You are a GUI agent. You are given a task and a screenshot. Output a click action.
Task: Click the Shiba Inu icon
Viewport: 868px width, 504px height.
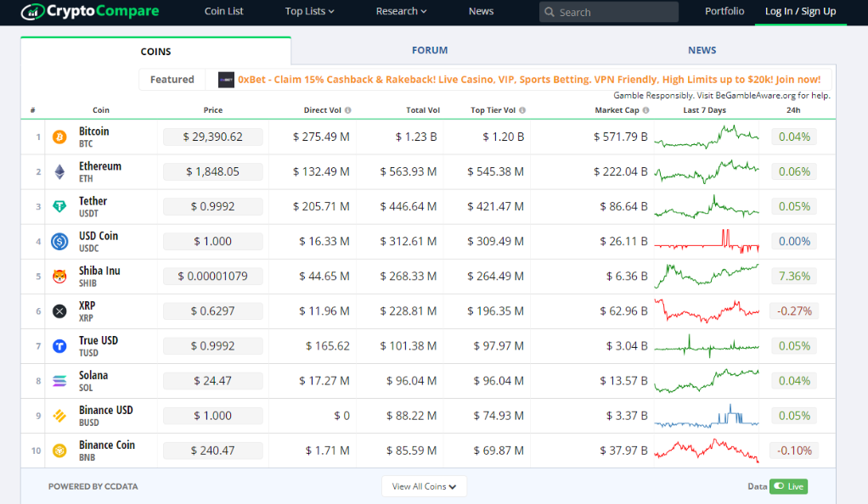[59, 276]
